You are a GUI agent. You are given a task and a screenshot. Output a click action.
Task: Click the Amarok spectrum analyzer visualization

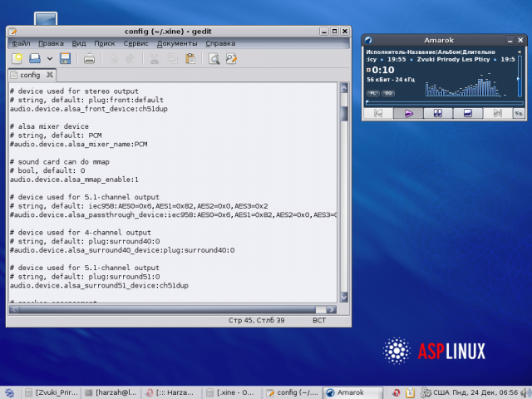tap(466, 85)
